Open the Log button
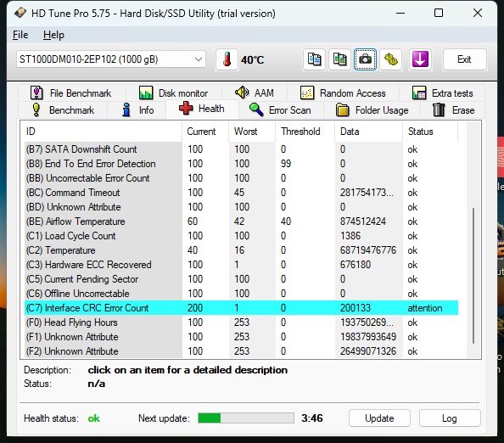Screen dimensions: 504x443 click(450, 418)
